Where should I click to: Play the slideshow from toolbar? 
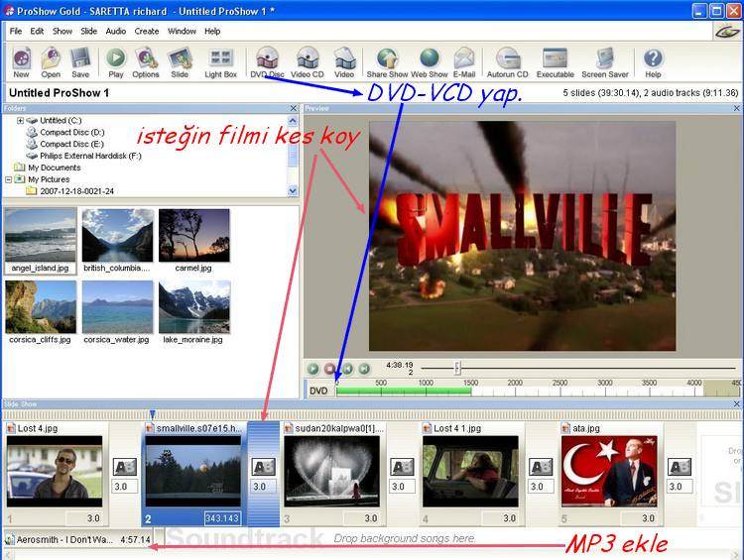pos(116,62)
